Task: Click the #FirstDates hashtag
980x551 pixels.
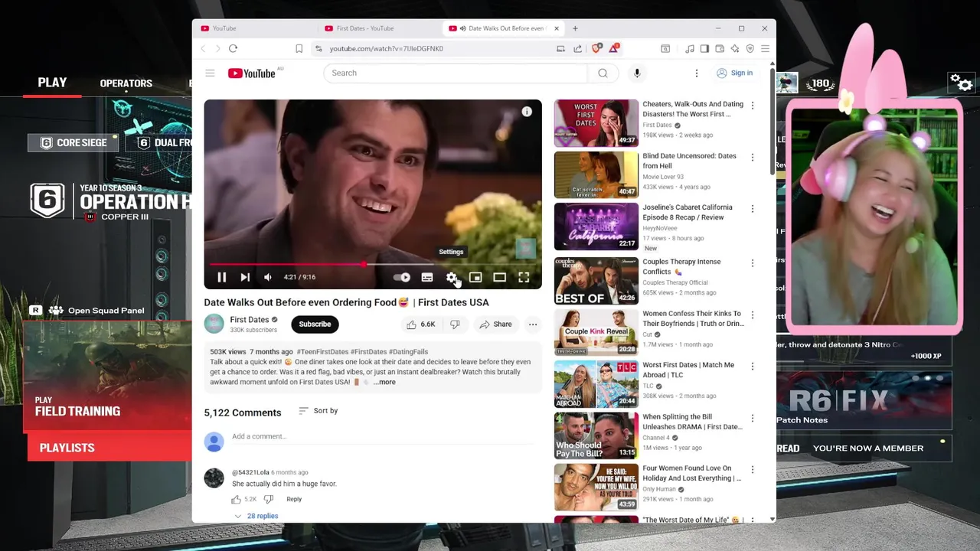Action: pyautogui.click(x=367, y=352)
